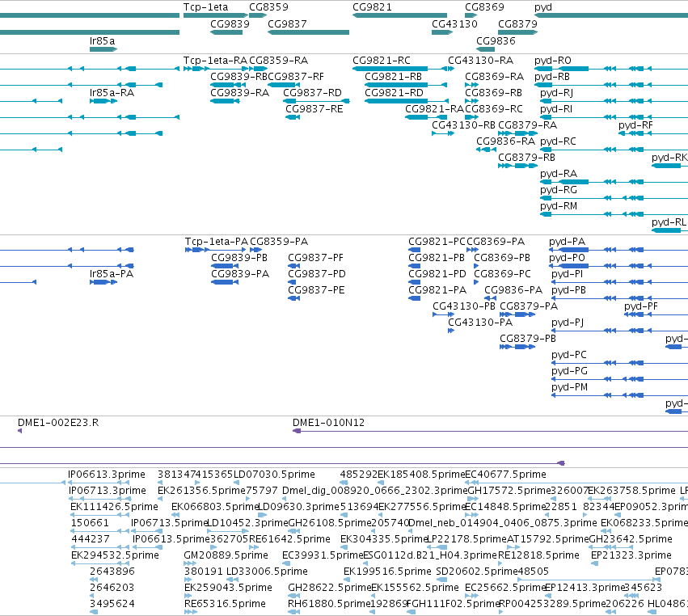Open the Ir85a gene label
The height and width of the screenshot is (616, 688).
point(102,40)
